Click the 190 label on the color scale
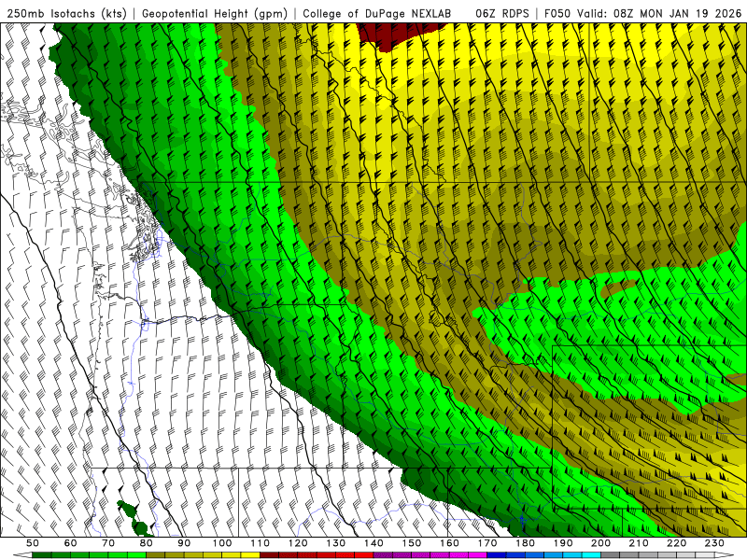 point(563,543)
